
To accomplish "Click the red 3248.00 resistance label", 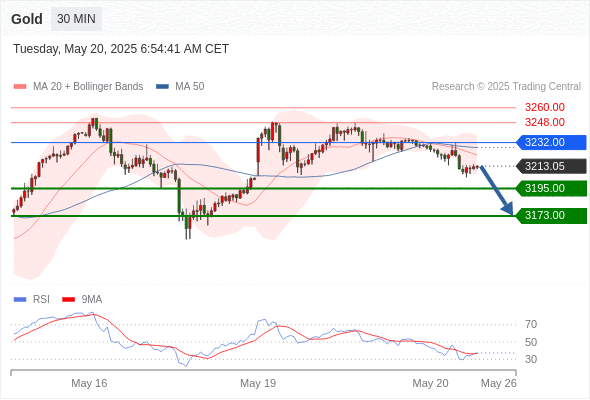I will (x=545, y=123).
